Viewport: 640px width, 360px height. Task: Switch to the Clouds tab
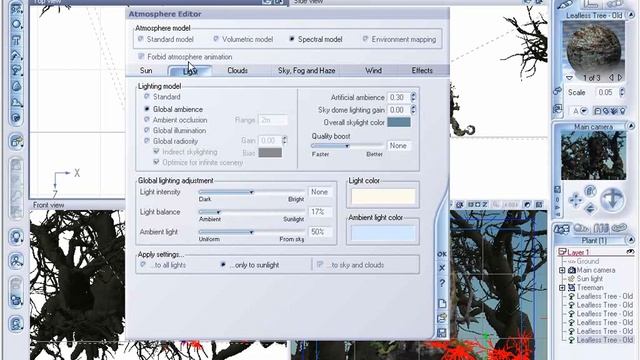pos(238,71)
